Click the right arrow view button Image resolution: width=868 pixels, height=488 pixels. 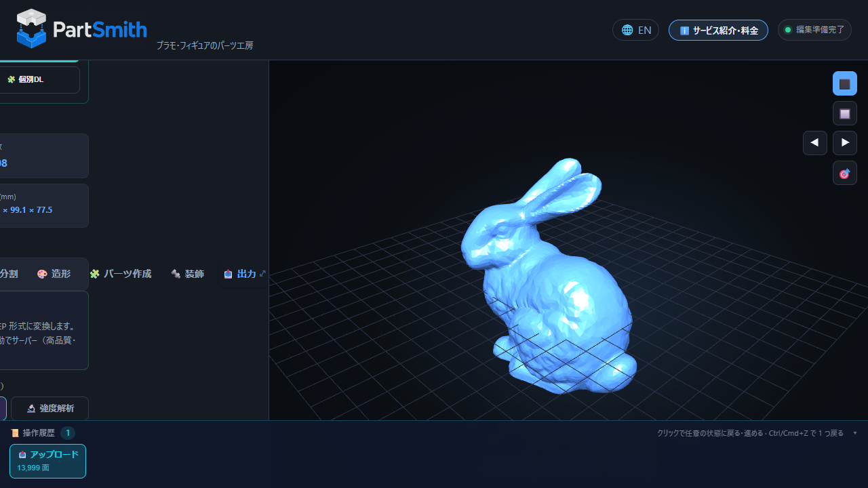pos(845,143)
